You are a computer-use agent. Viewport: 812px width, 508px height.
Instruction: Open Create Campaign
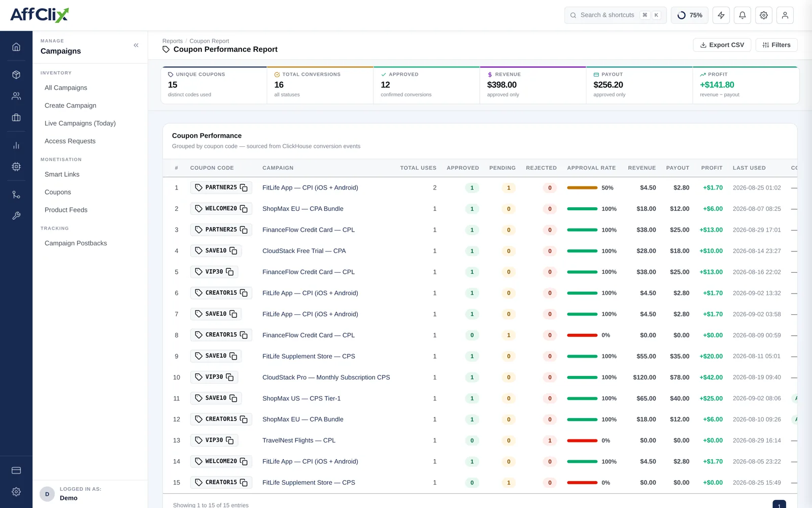[x=71, y=106]
